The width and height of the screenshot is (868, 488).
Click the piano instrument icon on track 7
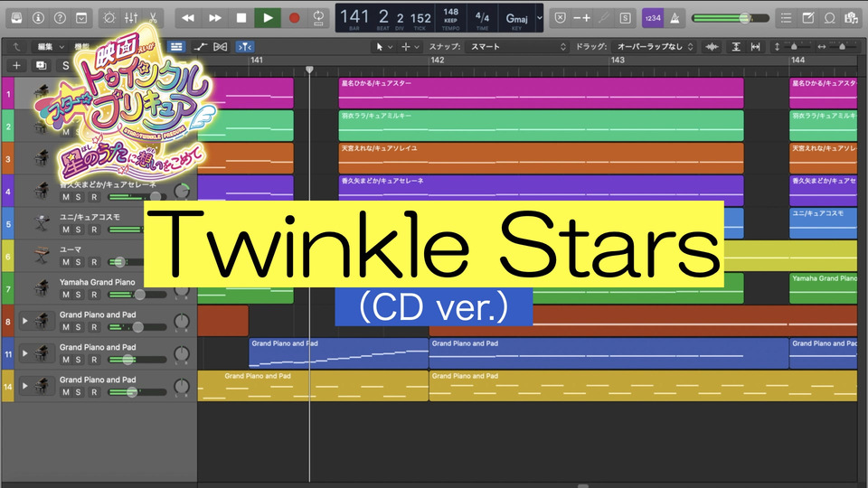(x=42, y=287)
